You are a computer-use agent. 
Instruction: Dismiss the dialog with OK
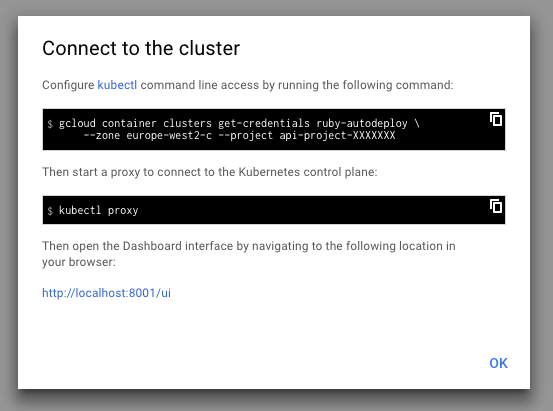click(x=498, y=363)
